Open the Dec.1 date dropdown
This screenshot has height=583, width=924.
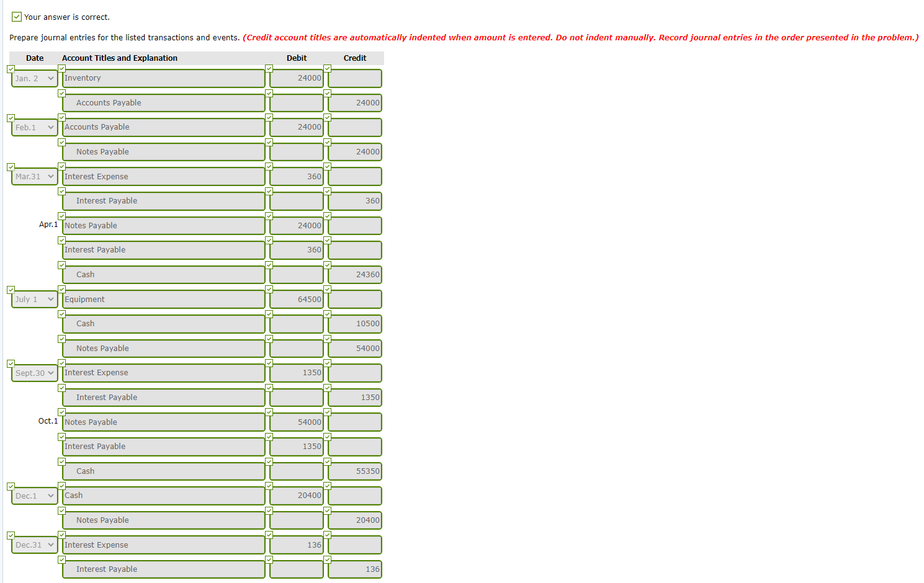pos(34,496)
